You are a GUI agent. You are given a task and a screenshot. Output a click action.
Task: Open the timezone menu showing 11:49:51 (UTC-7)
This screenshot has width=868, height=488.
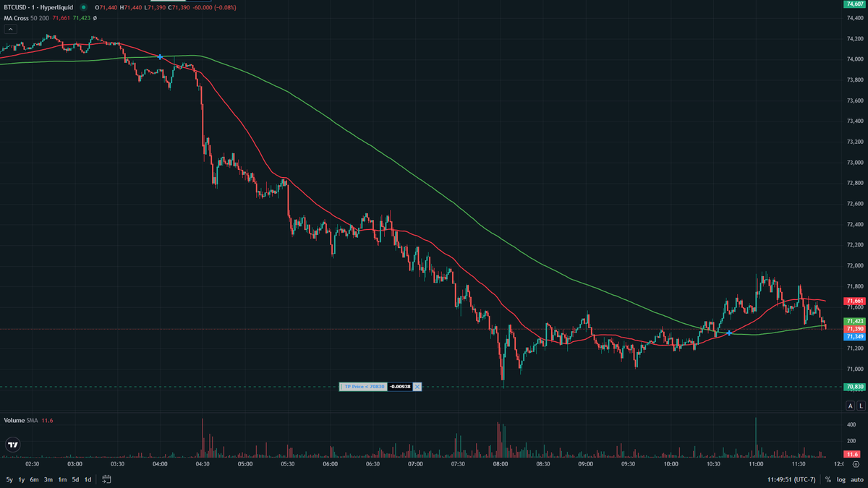[792, 479]
